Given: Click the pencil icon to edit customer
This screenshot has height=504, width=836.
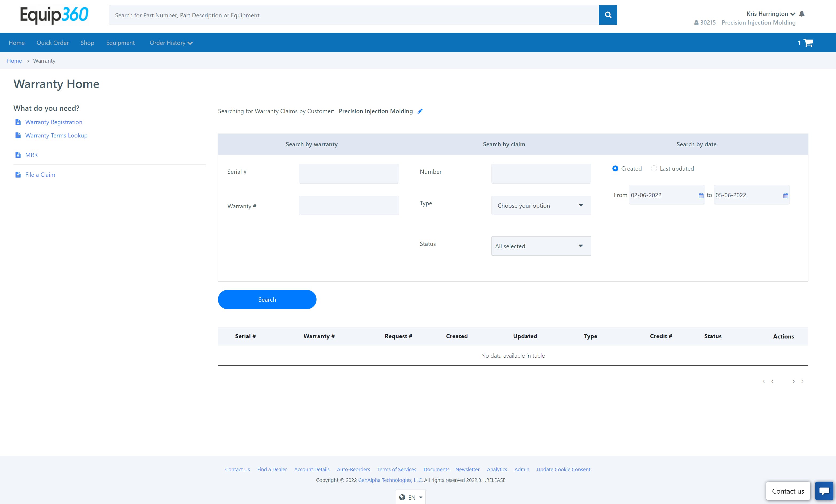Looking at the screenshot, I should tap(420, 111).
